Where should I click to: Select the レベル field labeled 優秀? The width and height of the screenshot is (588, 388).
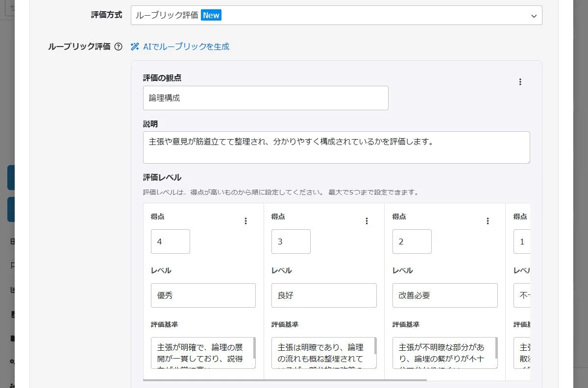203,295
